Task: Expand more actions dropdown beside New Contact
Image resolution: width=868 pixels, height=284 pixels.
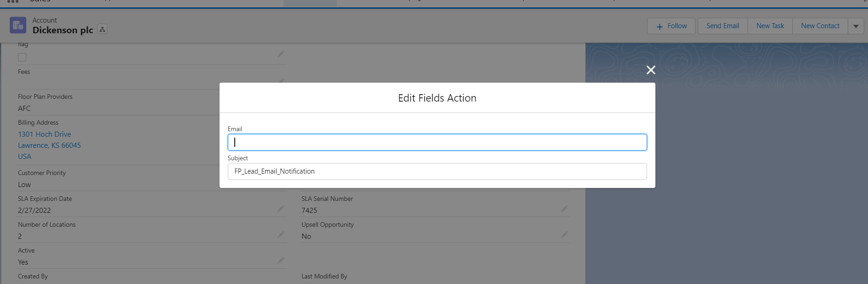Action: pos(856,26)
